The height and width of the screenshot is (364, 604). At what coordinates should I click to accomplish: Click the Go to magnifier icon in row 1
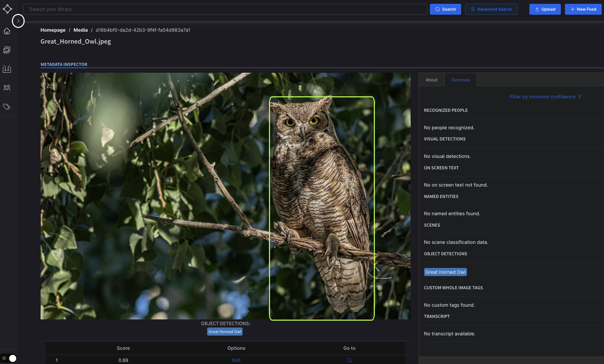tap(349, 360)
